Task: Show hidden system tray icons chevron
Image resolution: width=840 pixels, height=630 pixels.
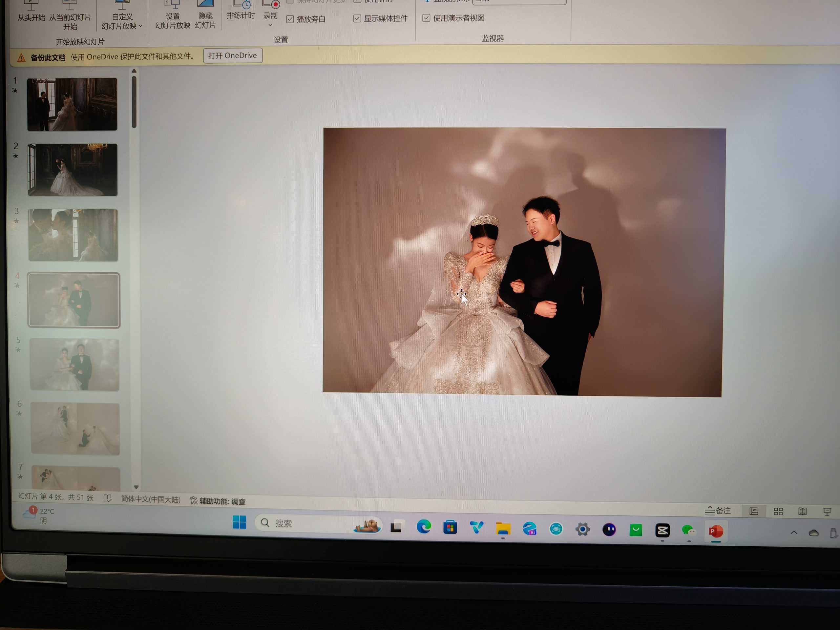Action: (794, 533)
